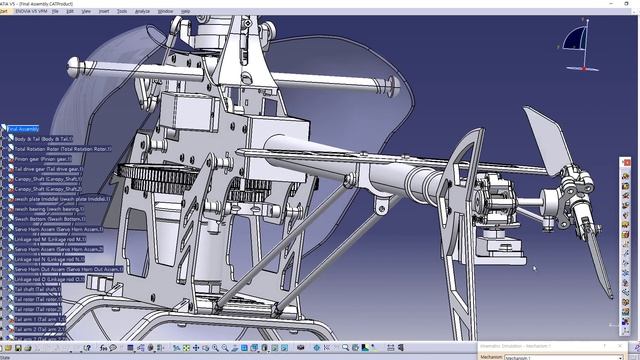The width and height of the screenshot is (640, 360).
Task: Click the Isometric View cube icon
Action: (254, 348)
